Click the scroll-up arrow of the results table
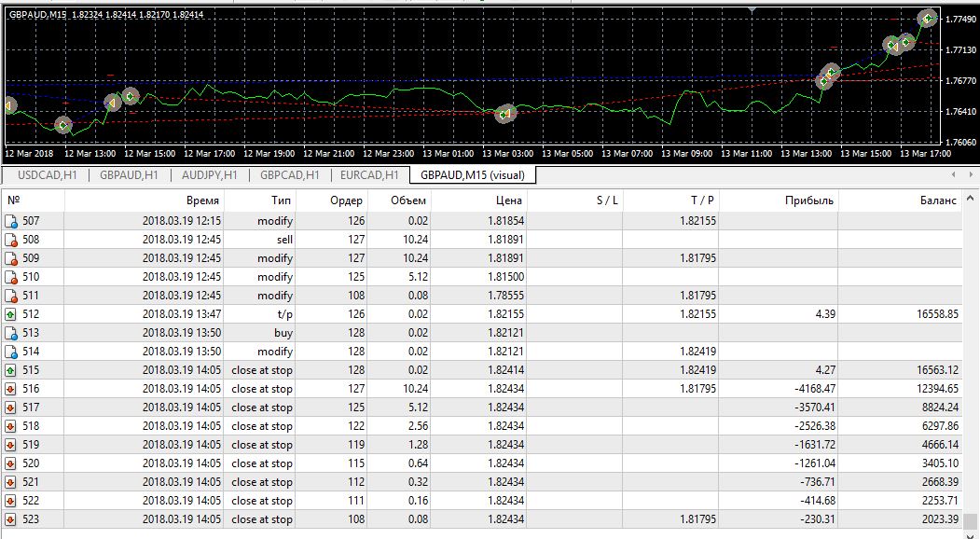Screen dimensions: 980x539 click(970, 199)
